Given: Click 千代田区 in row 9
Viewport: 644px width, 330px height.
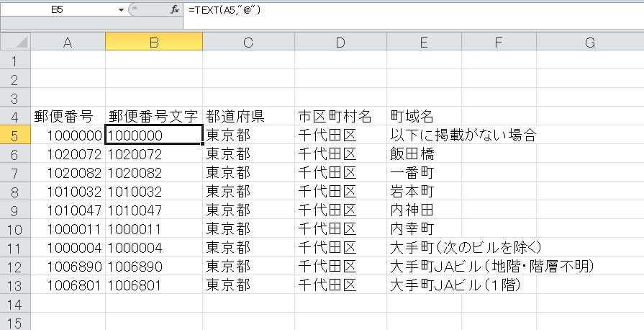Looking at the screenshot, I should 340,210.
